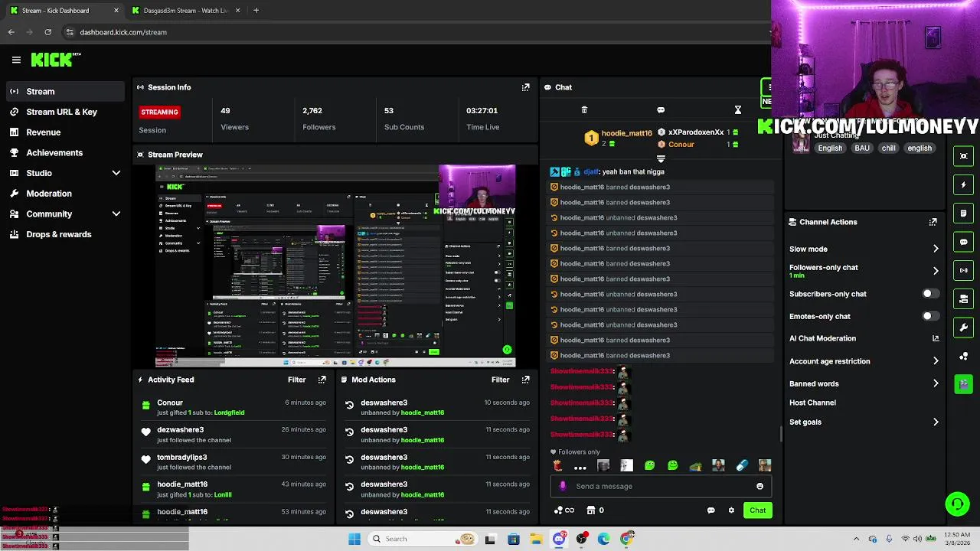Select the channel actions icon in right sidebar
The image size is (980, 551).
963,298
